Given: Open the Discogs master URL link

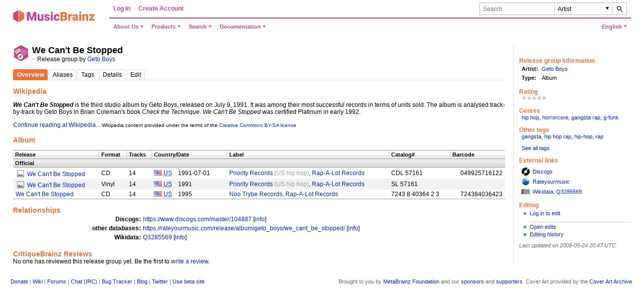Looking at the screenshot, I should [197, 219].
